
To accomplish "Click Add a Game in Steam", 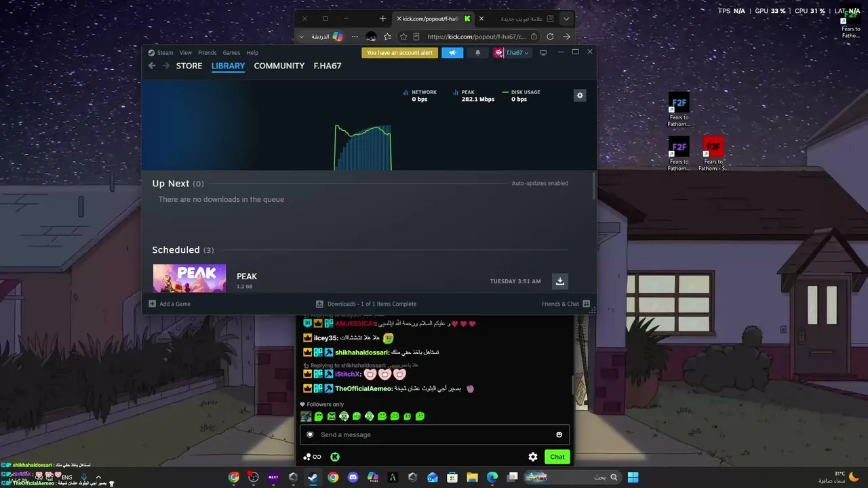I will 170,304.
